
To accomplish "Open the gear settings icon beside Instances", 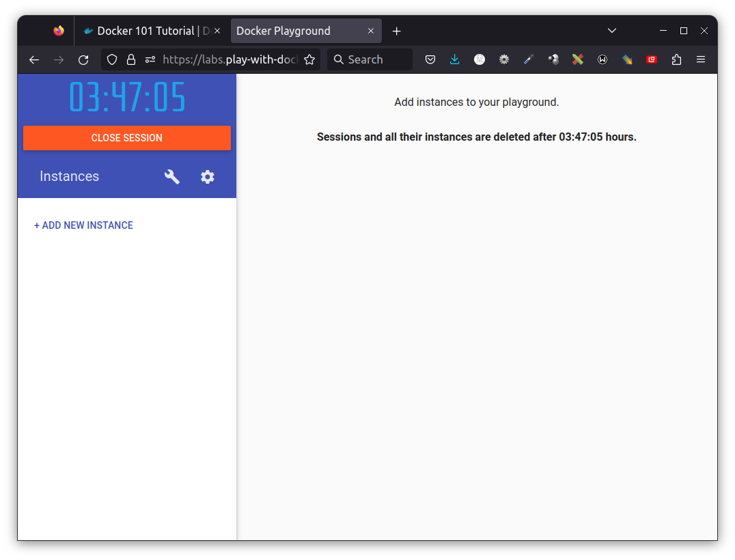I will (208, 177).
